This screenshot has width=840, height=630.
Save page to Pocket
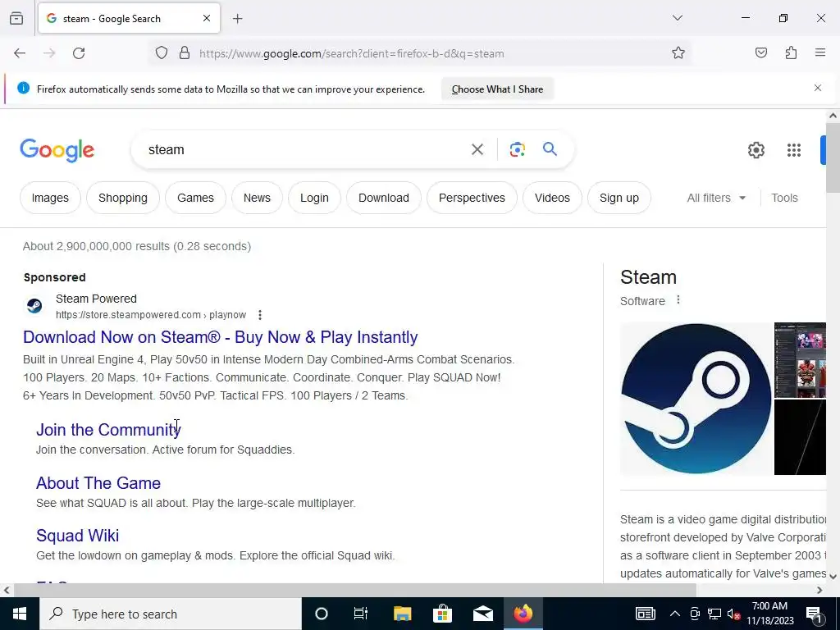pyautogui.click(x=760, y=53)
